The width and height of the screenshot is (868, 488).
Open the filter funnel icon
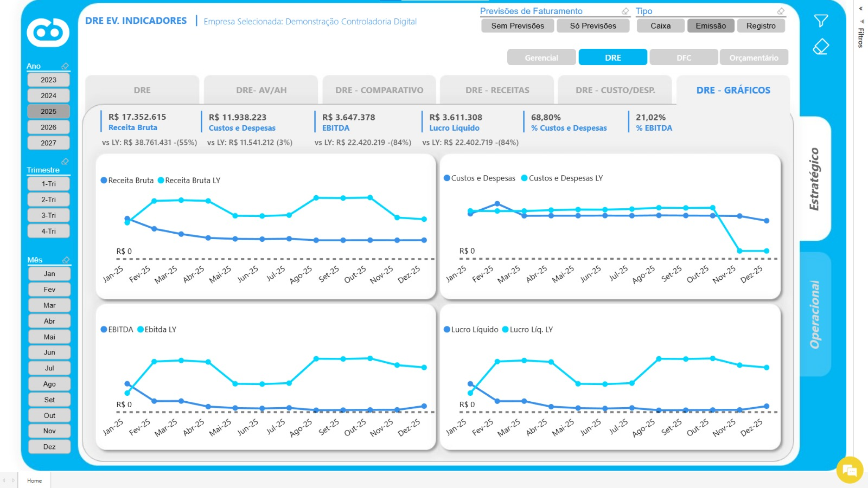[821, 21]
